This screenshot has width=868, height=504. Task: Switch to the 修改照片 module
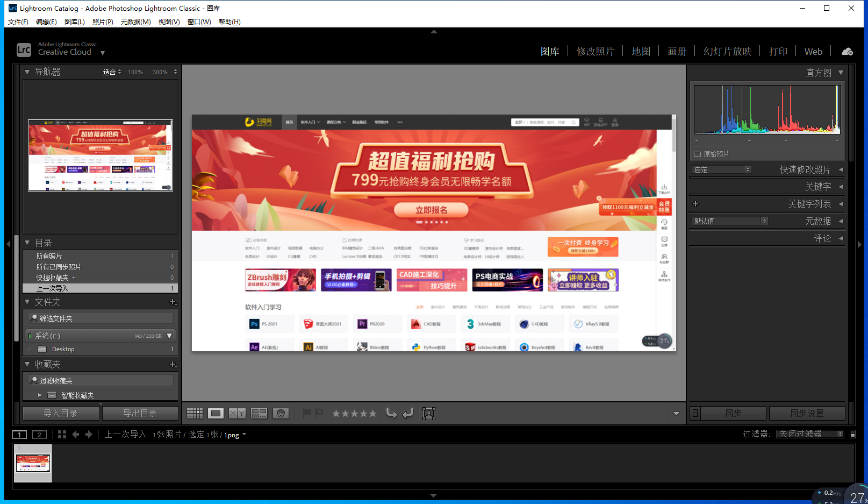pyautogui.click(x=595, y=52)
